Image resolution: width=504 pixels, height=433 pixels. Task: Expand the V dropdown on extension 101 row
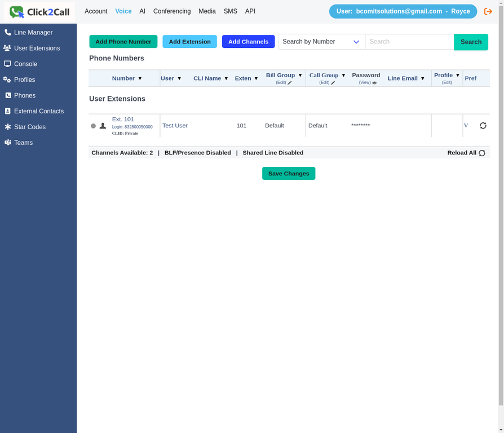pyautogui.click(x=466, y=125)
